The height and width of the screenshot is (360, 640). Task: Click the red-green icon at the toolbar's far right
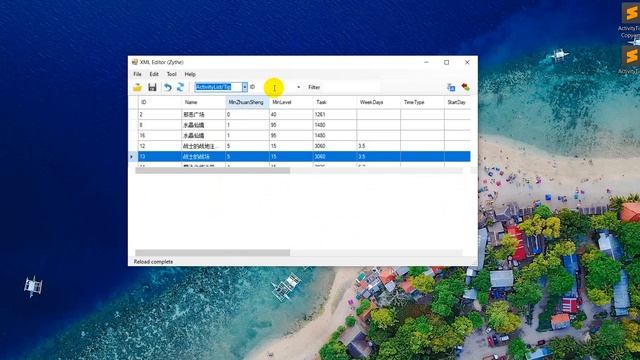465,87
